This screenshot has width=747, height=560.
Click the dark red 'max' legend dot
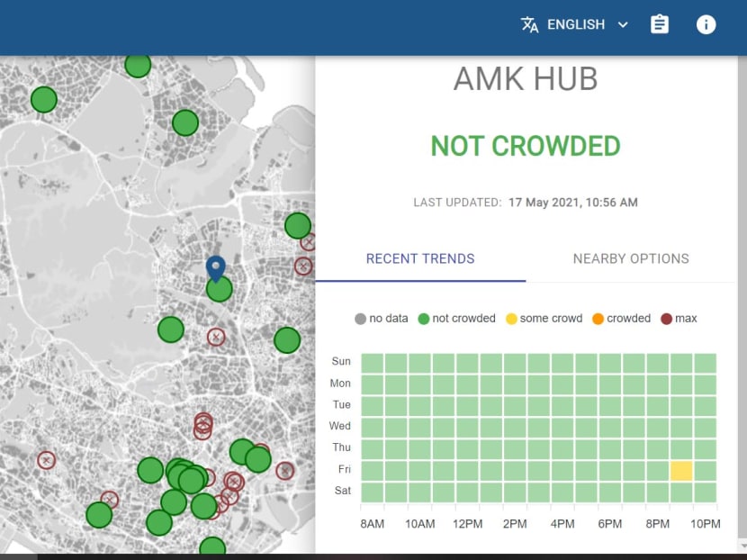pyautogui.click(x=667, y=319)
